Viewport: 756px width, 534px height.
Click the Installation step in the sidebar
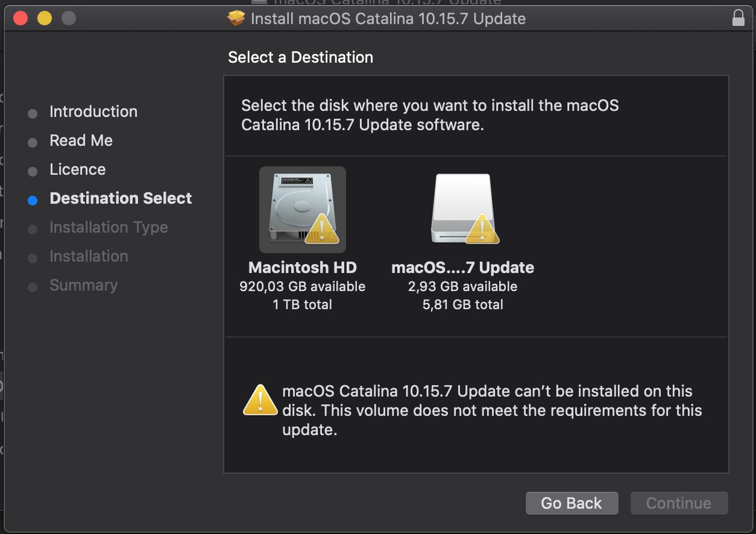[89, 256]
